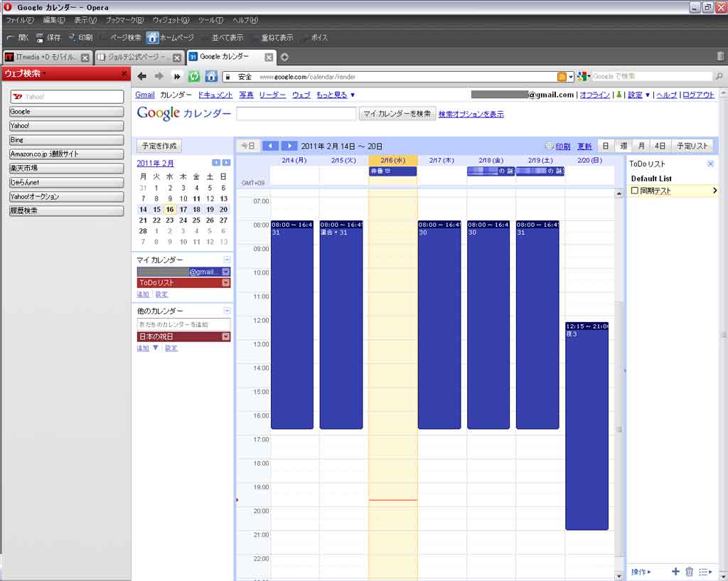The height and width of the screenshot is (581, 728).
Task: Open home page via address bar house icon
Action: (x=211, y=76)
